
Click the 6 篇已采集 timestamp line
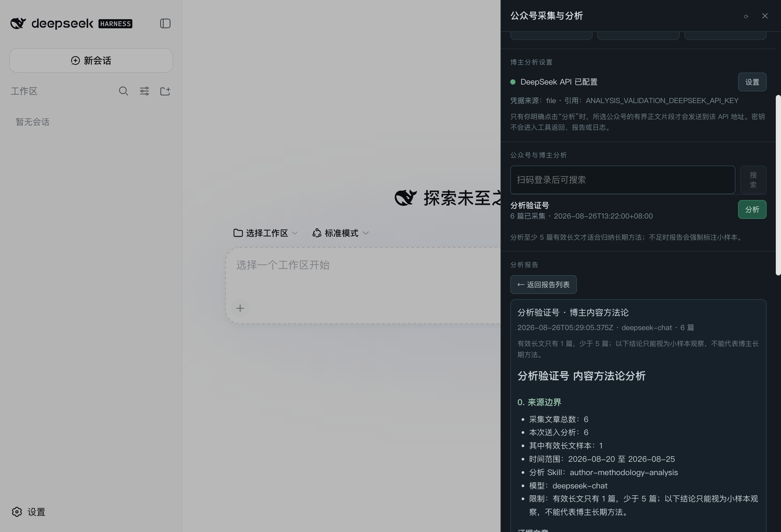click(x=582, y=216)
